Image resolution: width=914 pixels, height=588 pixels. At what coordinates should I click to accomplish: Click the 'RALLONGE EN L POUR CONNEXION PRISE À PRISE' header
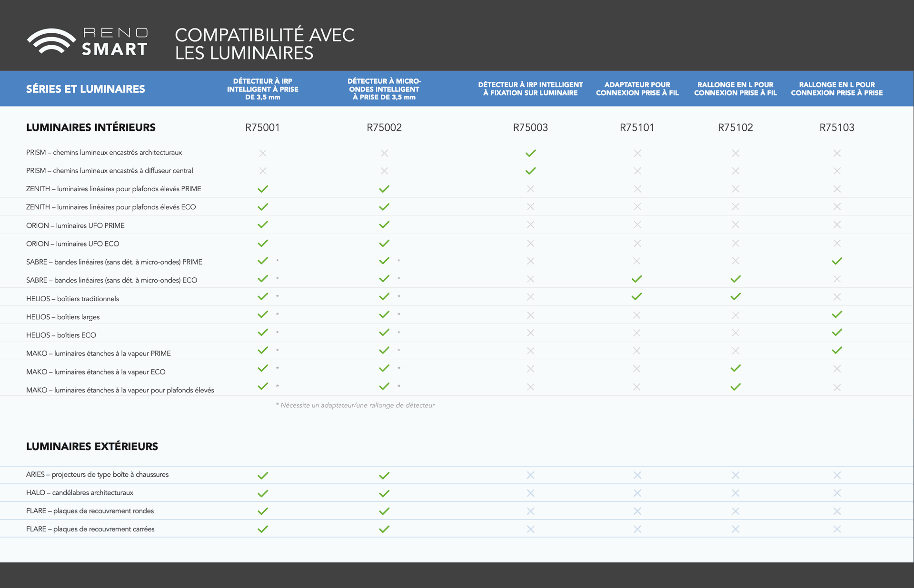[837, 89]
